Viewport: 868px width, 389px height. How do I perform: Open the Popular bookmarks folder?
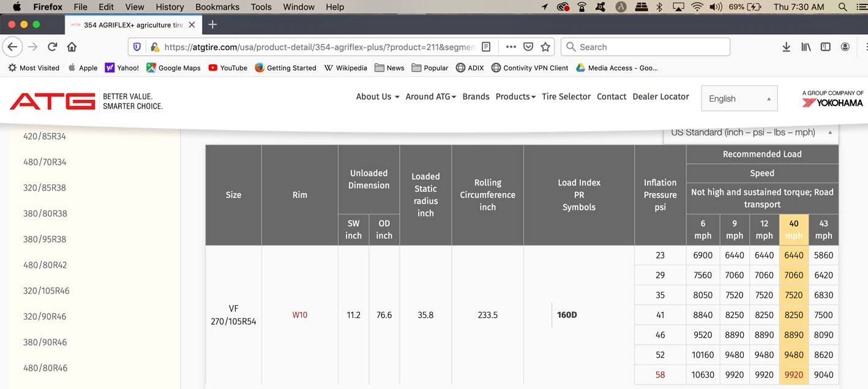coord(430,68)
